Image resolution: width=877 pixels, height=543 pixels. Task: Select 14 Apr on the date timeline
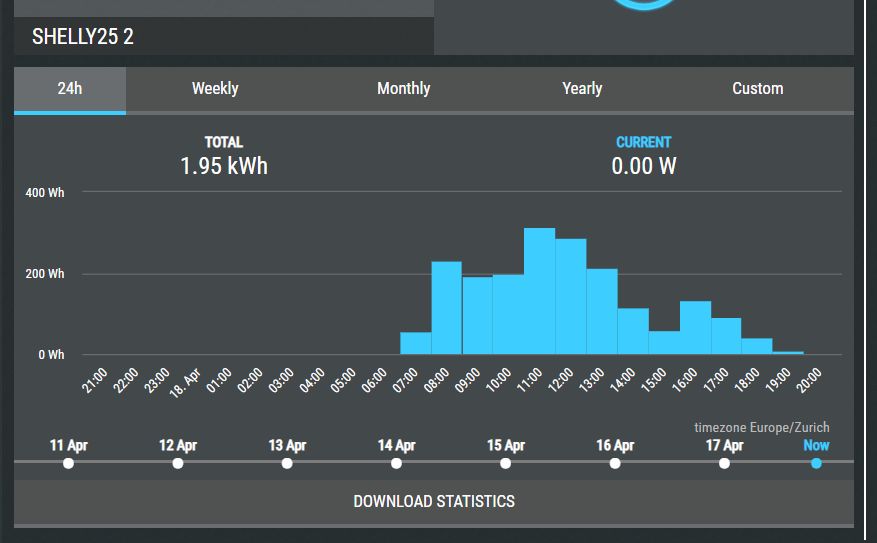click(x=397, y=464)
